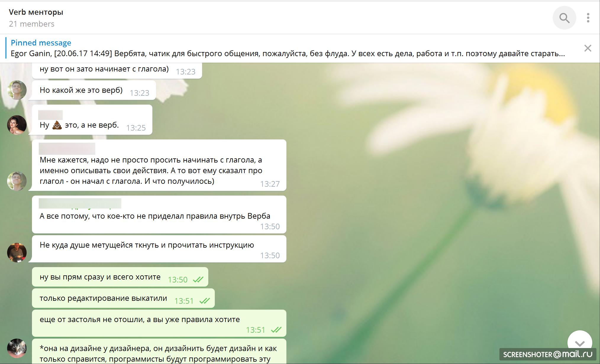
Task: Click the Screenshoter mail.ru watermark
Action: tap(548, 354)
